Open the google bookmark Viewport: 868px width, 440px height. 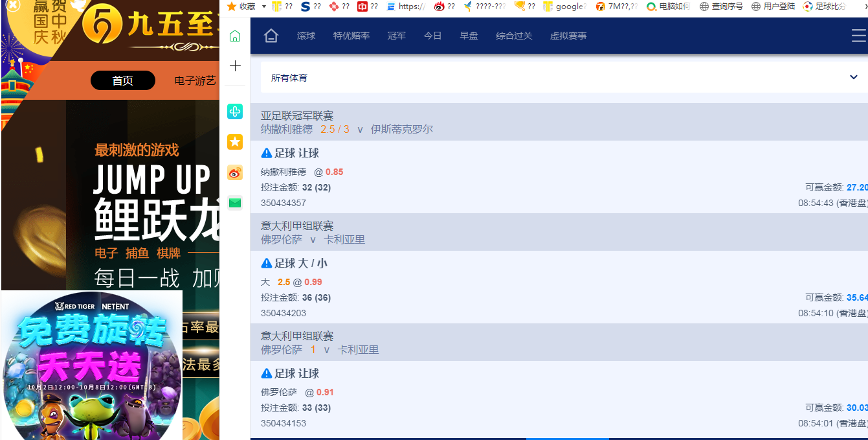(x=564, y=6)
